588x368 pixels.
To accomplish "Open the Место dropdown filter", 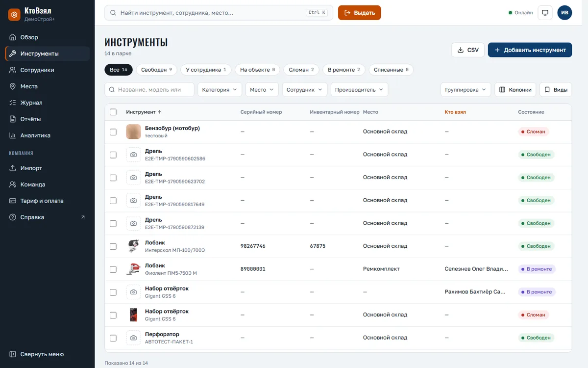I will [x=262, y=90].
